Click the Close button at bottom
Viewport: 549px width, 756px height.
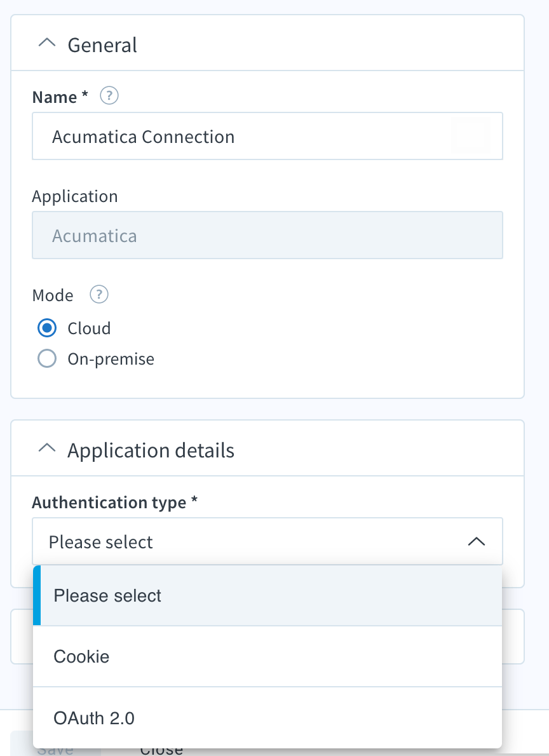(x=161, y=750)
